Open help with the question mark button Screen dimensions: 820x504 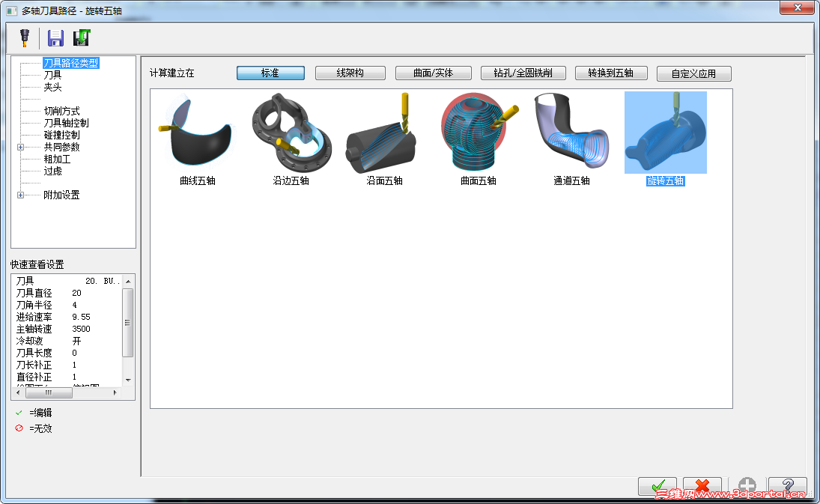[788, 486]
